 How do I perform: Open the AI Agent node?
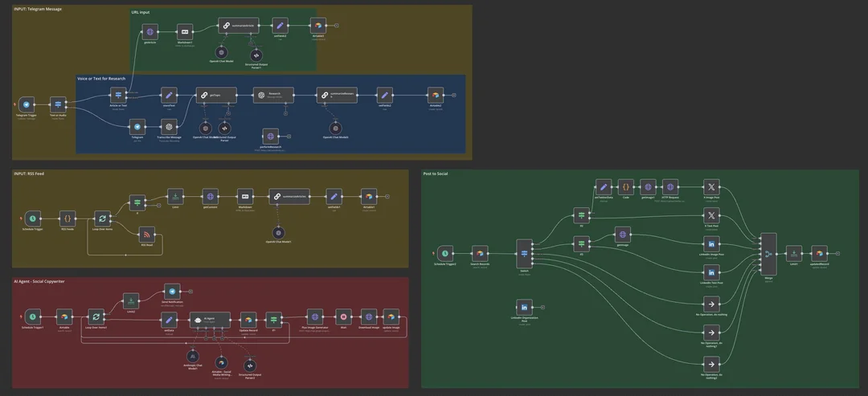click(x=210, y=319)
